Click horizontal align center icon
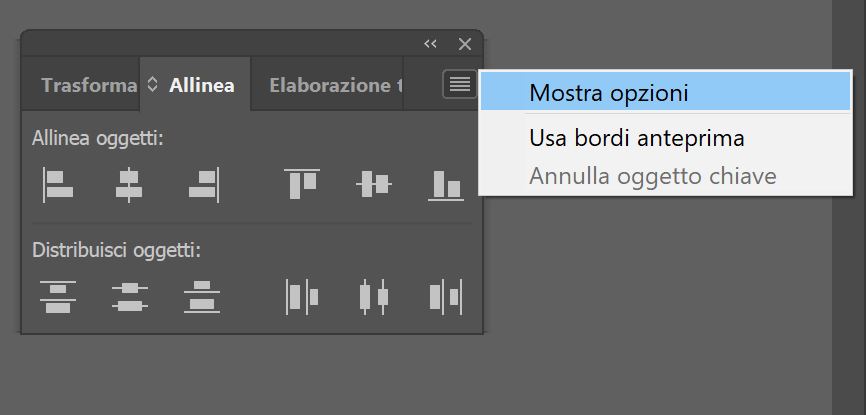This screenshot has width=866, height=415. pos(129,184)
